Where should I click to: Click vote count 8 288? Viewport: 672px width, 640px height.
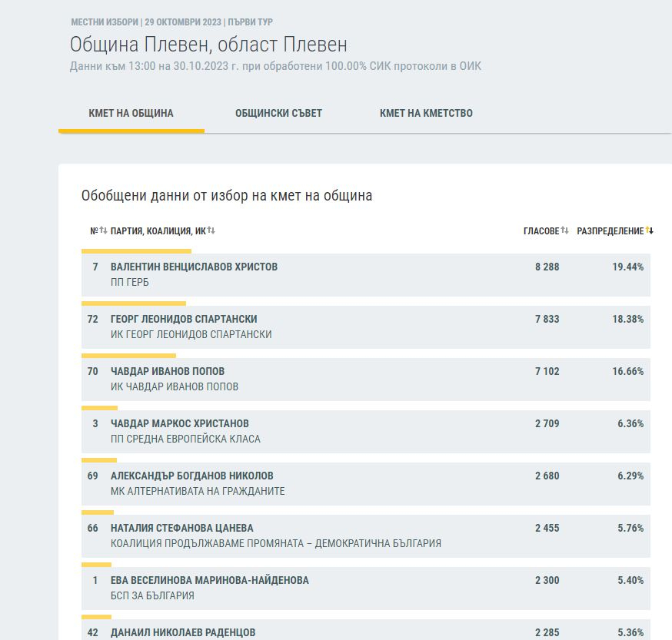coord(547,267)
